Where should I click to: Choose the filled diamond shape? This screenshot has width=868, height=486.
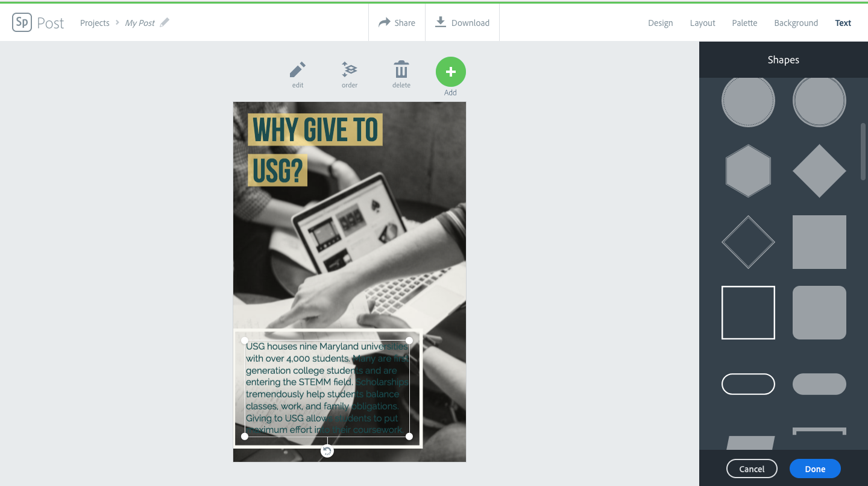pos(819,171)
